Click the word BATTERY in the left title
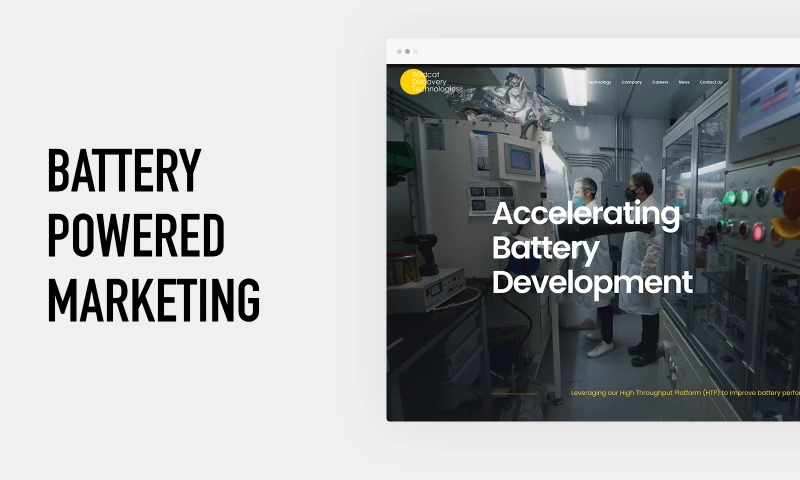 point(124,171)
